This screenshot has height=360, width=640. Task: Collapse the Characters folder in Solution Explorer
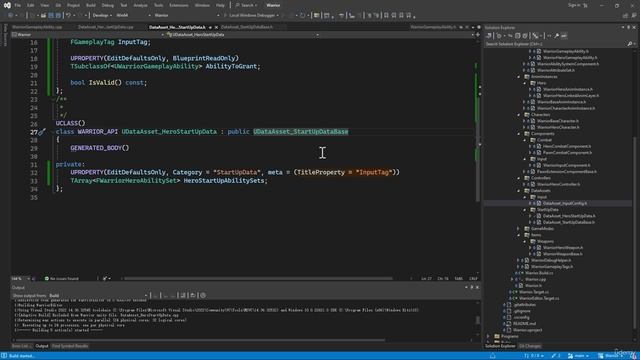[519, 115]
